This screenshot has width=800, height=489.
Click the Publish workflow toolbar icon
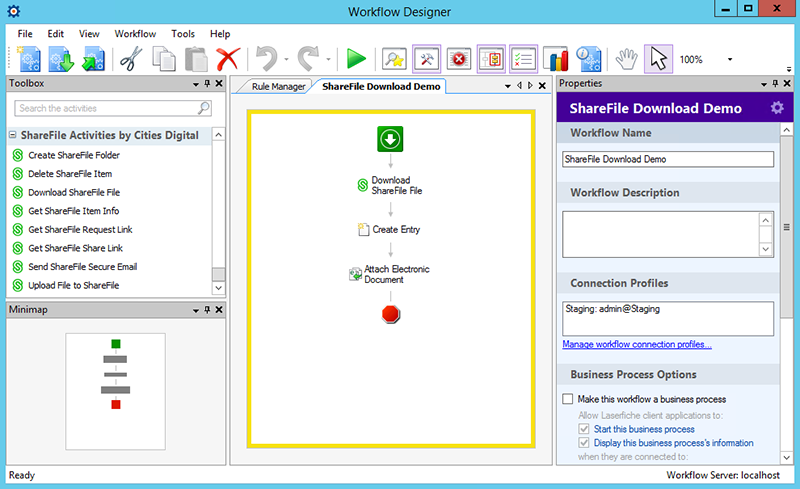(93, 59)
